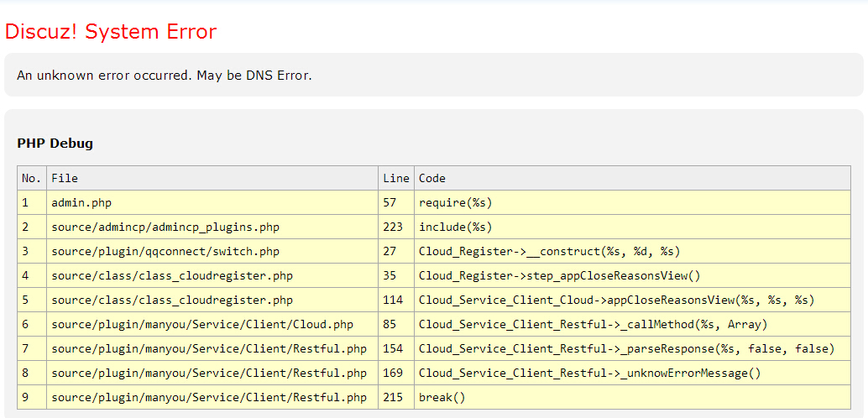Select the 'break()' code cell
868x418 pixels.
(632, 398)
